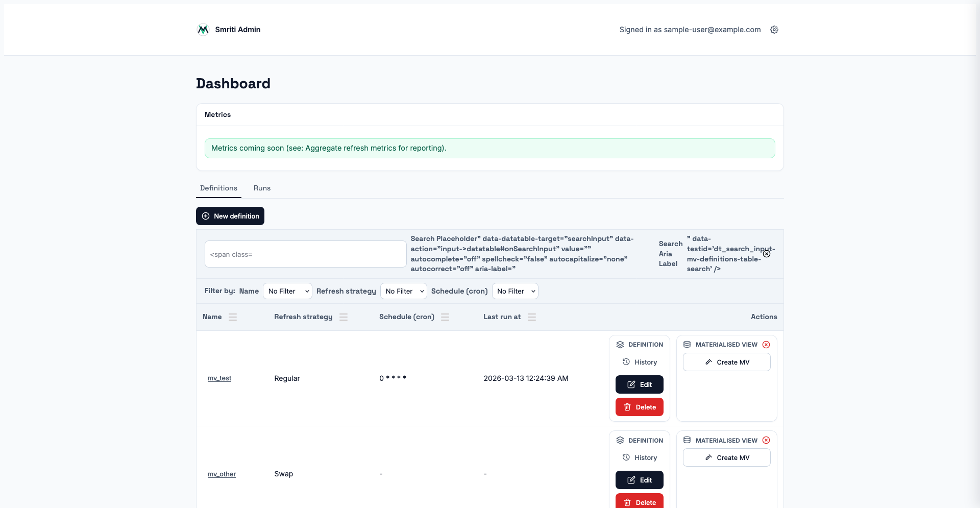Clear search with the circled X icon
This screenshot has width=980, height=508.
coord(767,254)
